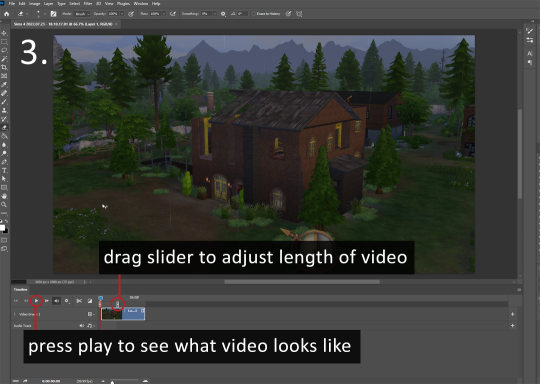Screen dimensions: 540x384
Task: Open the Smoothing value dropdown
Action: coord(215,14)
